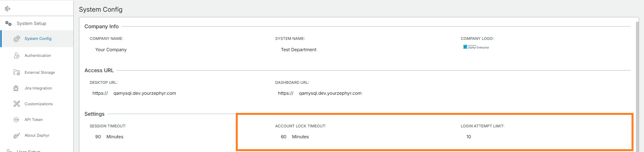Click the ACCOUNT LOCK TIMEOUT label
This screenshot has width=644, height=152.
[301, 126]
